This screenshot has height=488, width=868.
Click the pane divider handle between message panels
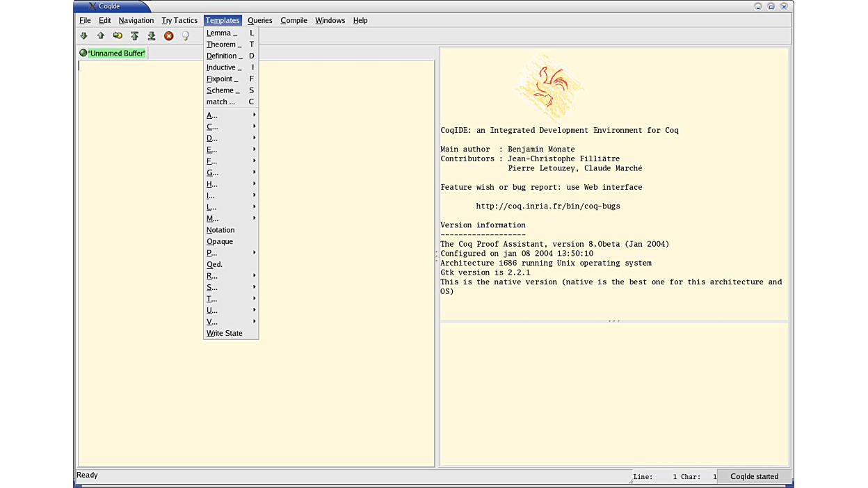614,321
